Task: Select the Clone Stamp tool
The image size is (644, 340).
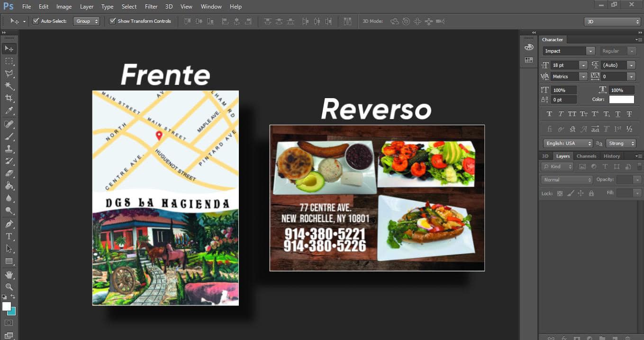Action: point(9,149)
